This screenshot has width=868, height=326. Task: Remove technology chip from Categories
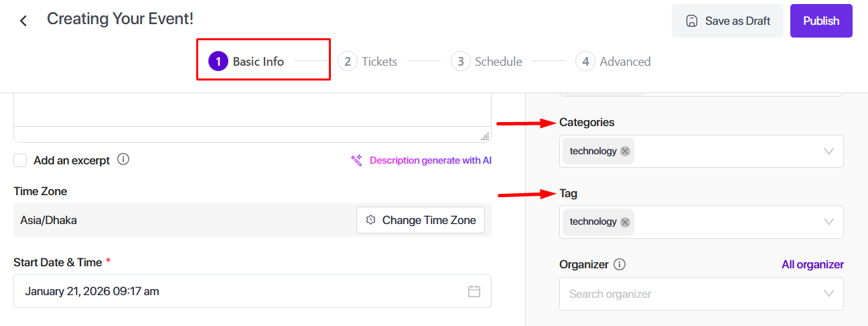coord(625,151)
